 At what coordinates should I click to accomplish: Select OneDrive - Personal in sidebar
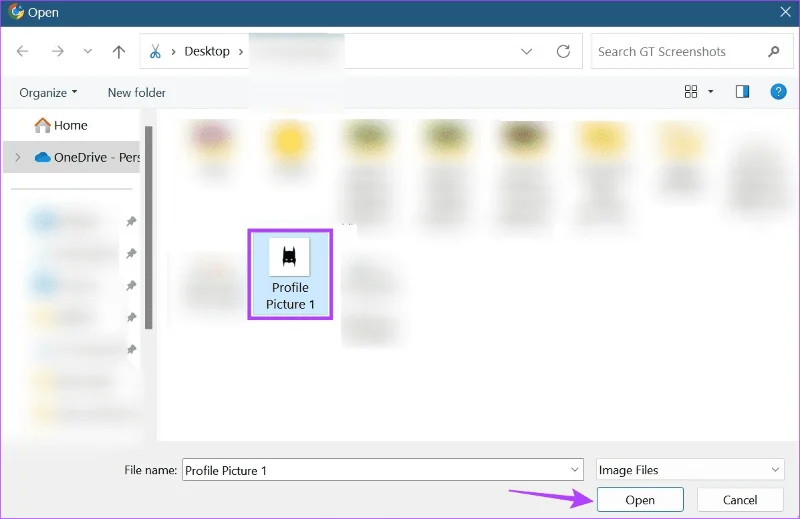(x=71, y=157)
